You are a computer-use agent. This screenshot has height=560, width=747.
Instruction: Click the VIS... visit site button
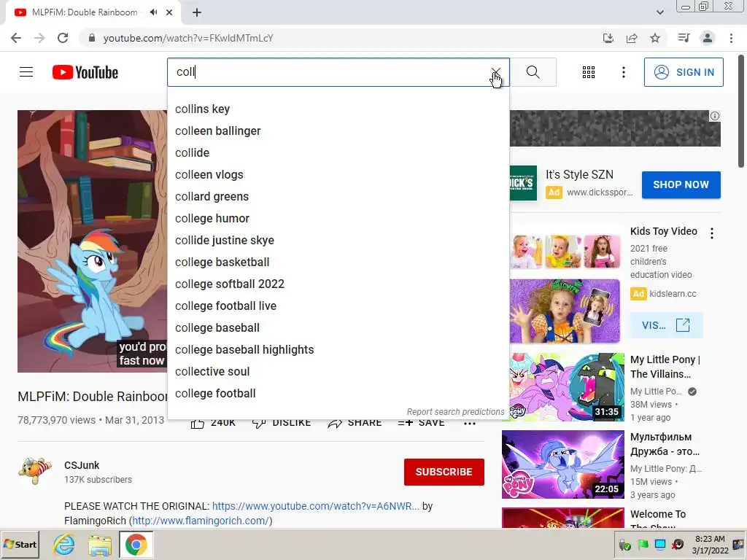666,325
